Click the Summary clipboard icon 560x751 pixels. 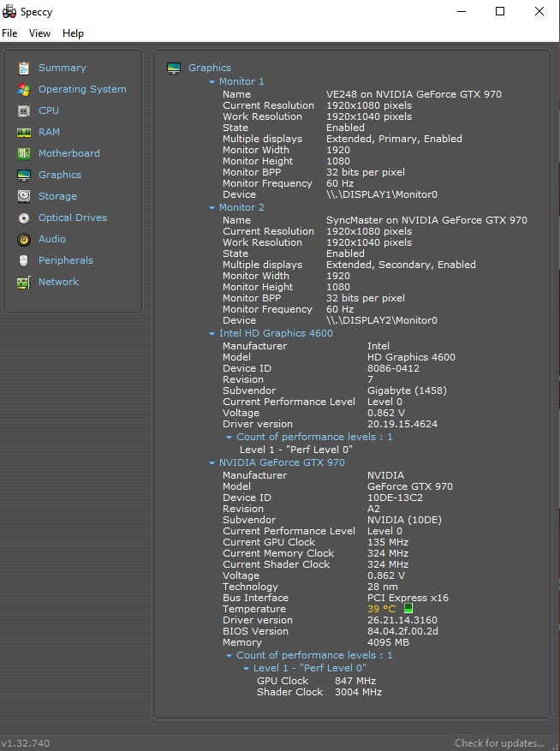23,68
